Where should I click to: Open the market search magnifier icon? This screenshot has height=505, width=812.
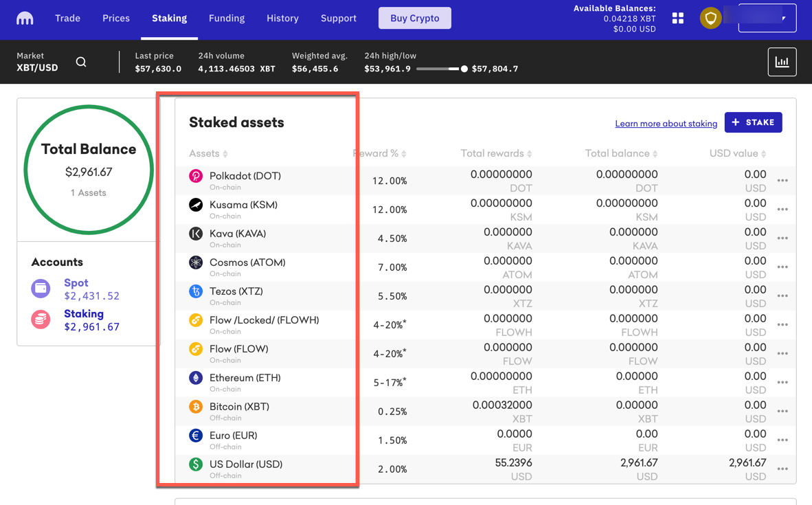[x=81, y=63]
